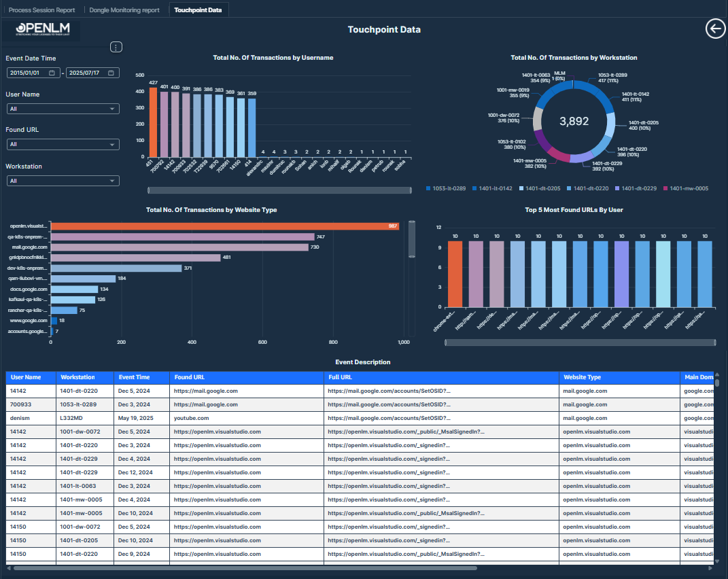Toggle the 1401-mw-0005 legend item

(685, 188)
